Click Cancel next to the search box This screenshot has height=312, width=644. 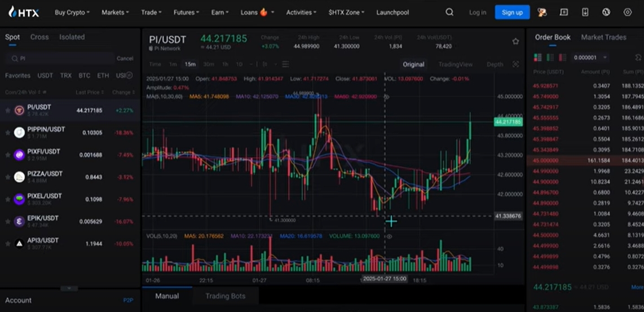point(125,59)
